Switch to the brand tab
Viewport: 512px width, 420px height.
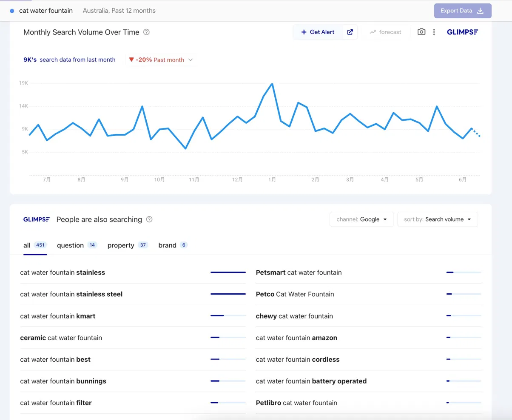click(x=173, y=245)
